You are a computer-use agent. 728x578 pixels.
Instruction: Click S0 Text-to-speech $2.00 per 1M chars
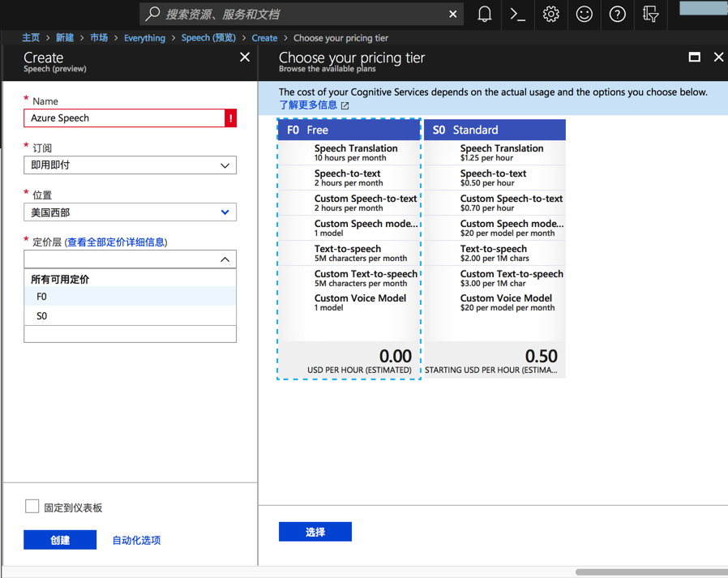point(495,253)
